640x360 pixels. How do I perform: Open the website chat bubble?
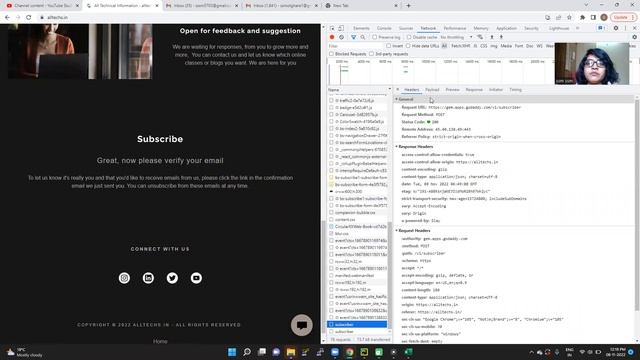[302, 325]
